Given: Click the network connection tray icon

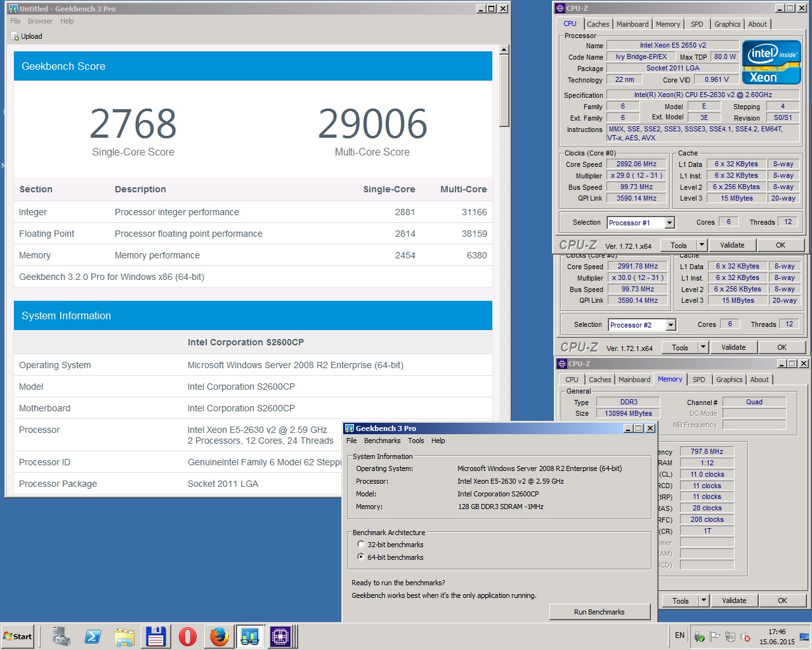Looking at the screenshot, I should tap(730, 637).
